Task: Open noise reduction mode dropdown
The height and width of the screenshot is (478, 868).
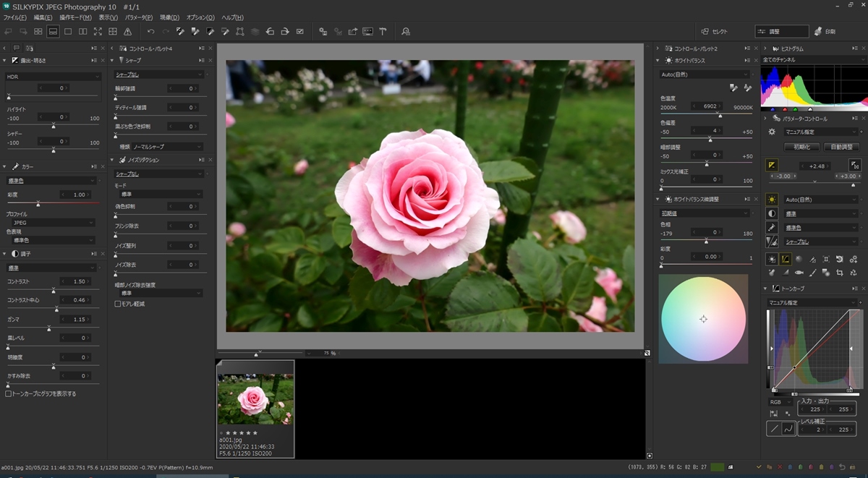Action: [161, 195]
